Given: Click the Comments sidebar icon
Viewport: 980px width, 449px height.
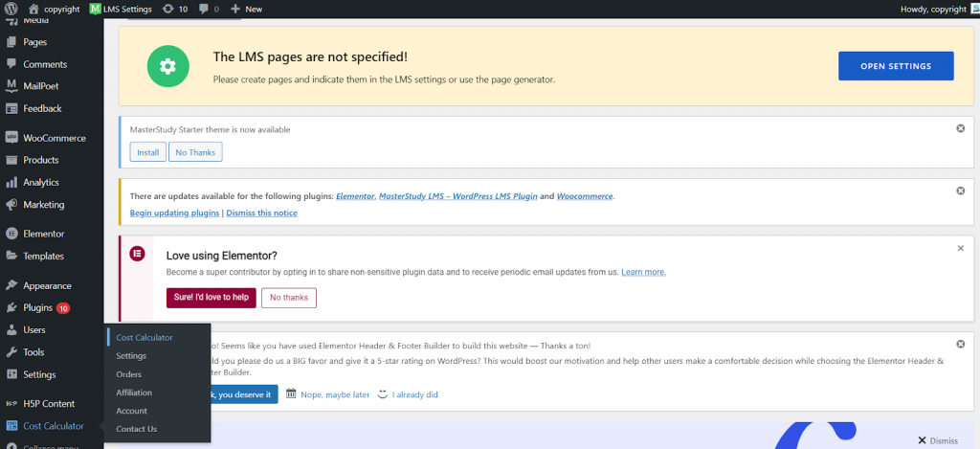Looking at the screenshot, I should (11, 64).
